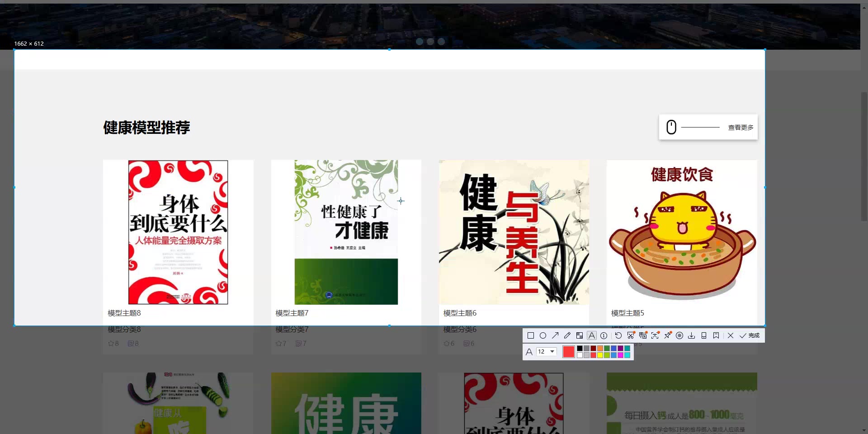The width and height of the screenshot is (868, 434).
Task: Click the 查看更多 button
Action: (708, 127)
